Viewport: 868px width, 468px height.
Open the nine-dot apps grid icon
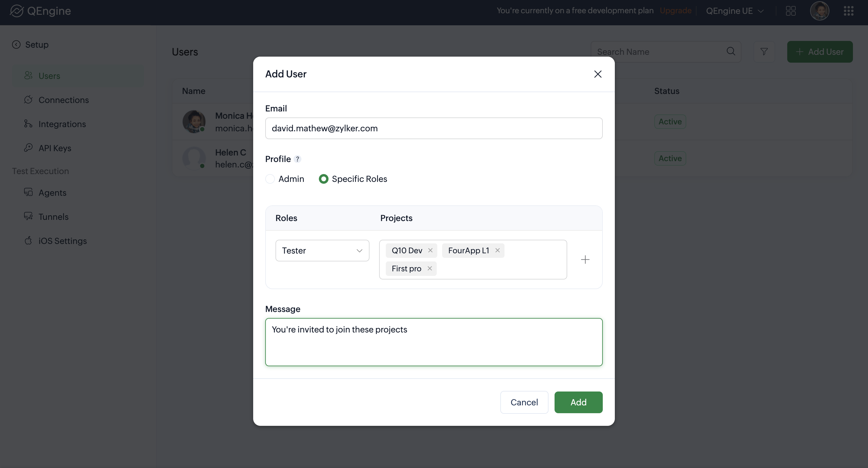[x=848, y=11]
